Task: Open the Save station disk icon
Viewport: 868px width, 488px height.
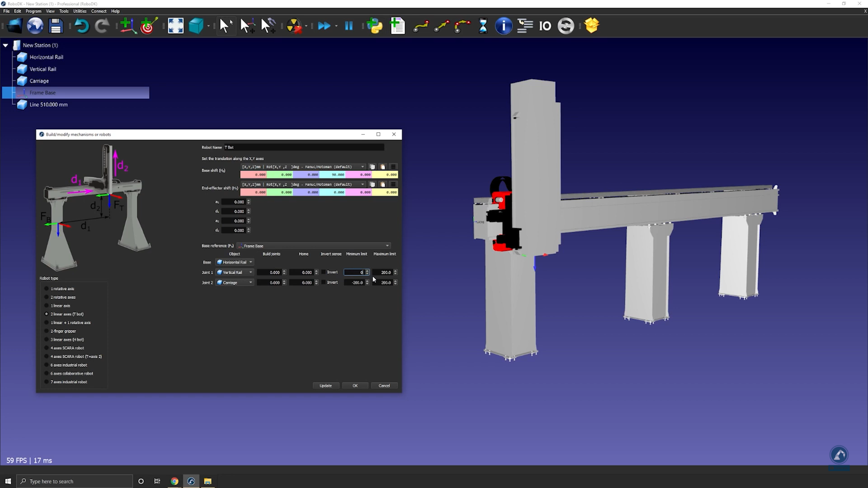Action: click(56, 26)
